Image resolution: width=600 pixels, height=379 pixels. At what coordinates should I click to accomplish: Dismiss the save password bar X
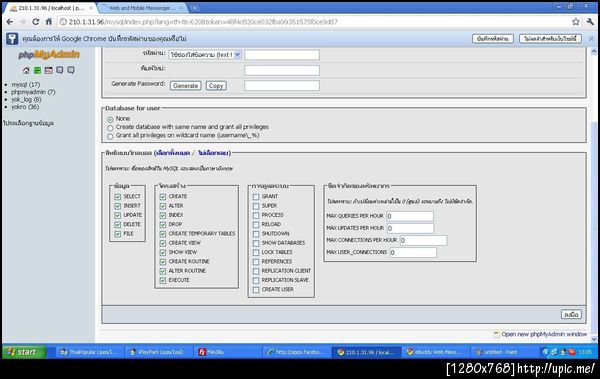click(591, 39)
